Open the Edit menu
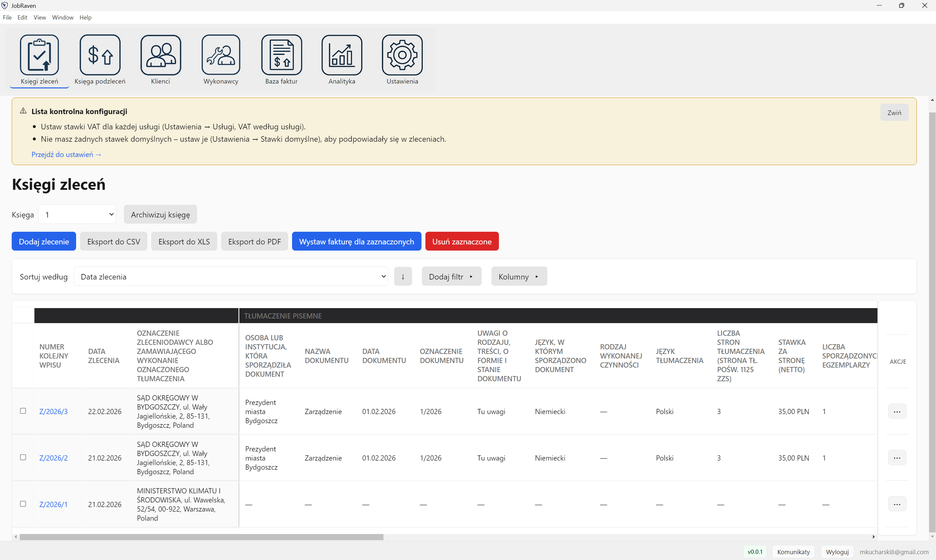936x560 pixels. click(x=22, y=17)
